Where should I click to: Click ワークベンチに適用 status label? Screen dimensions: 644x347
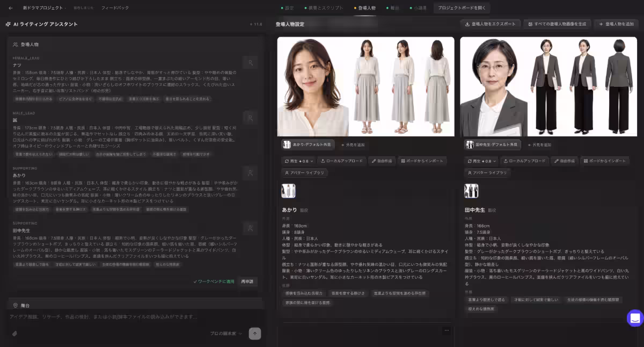click(x=214, y=281)
